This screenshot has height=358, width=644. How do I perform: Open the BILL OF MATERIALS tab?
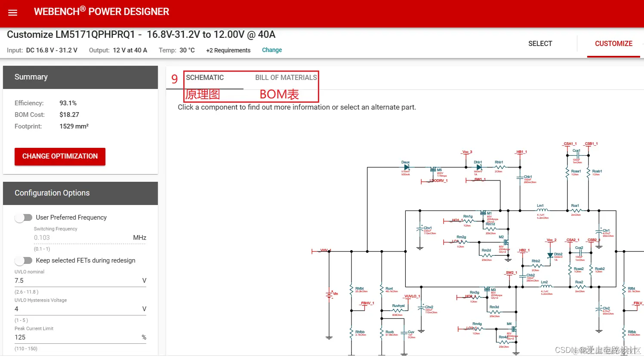click(x=286, y=78)
